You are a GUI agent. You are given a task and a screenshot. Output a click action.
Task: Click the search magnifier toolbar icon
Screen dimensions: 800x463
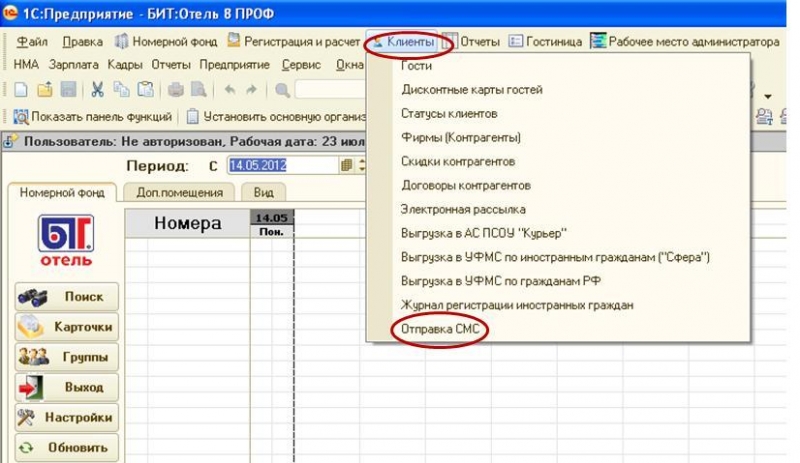pos(282,90)
